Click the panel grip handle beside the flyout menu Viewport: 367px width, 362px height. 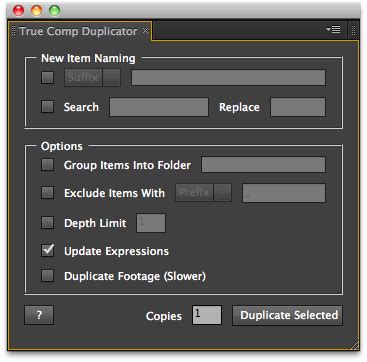click(353, 30)
